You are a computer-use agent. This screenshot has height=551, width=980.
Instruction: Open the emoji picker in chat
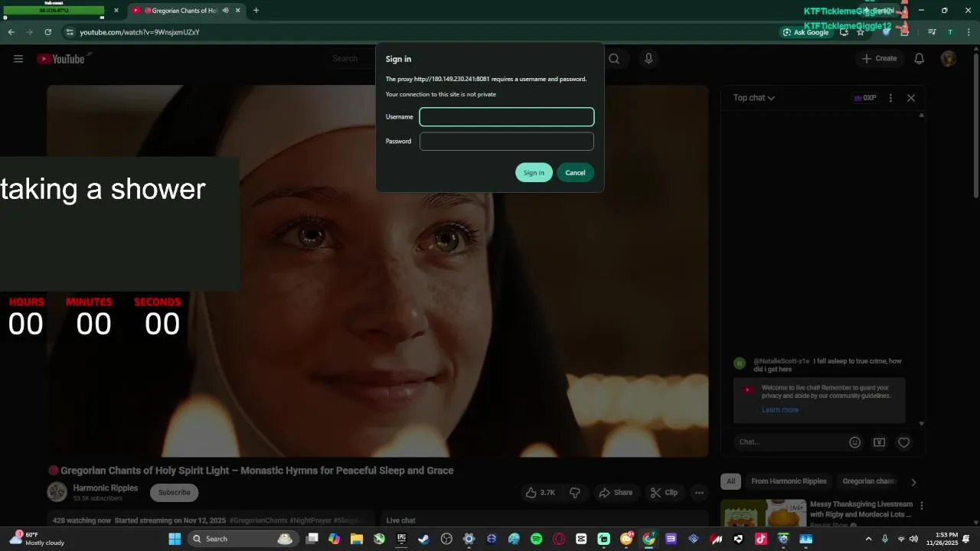click(855, 442)
